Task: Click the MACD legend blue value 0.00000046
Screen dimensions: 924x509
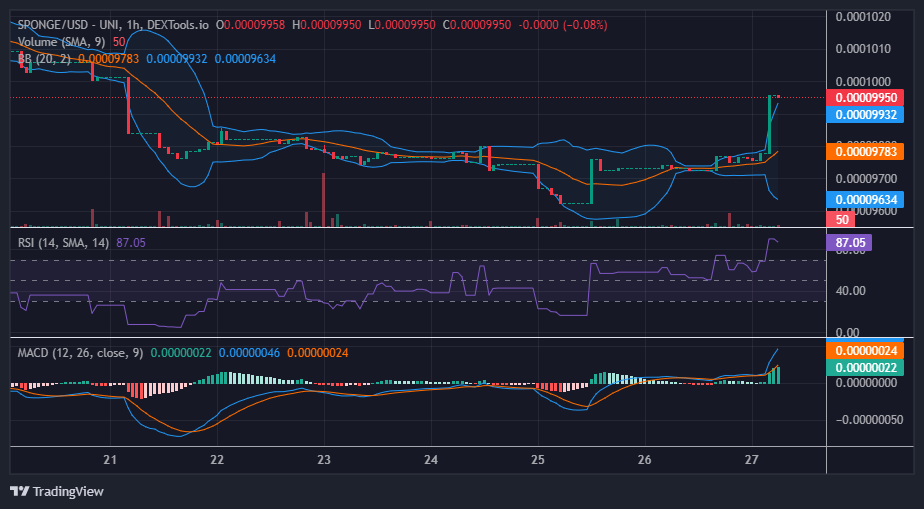Action: point(249,353)
